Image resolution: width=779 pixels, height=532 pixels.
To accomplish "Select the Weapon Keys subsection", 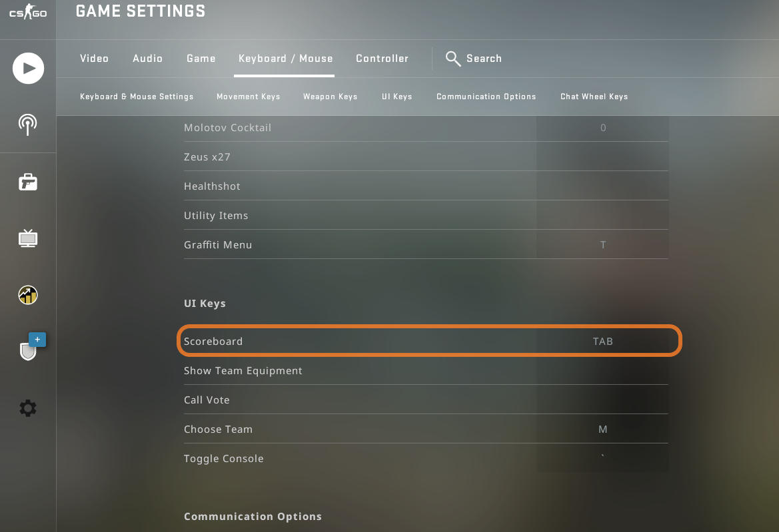I will [331, 97].
